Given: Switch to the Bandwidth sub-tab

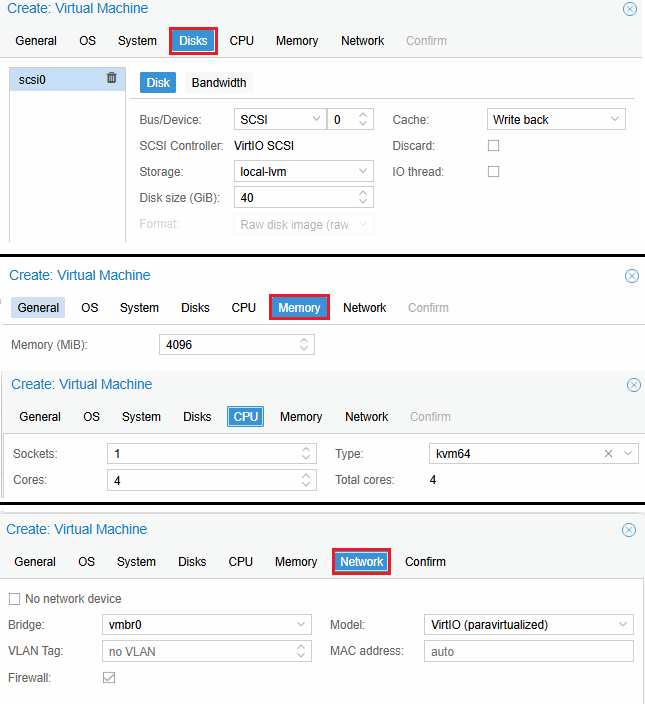Looking at the screenshot, I should [x=219, y=83].
